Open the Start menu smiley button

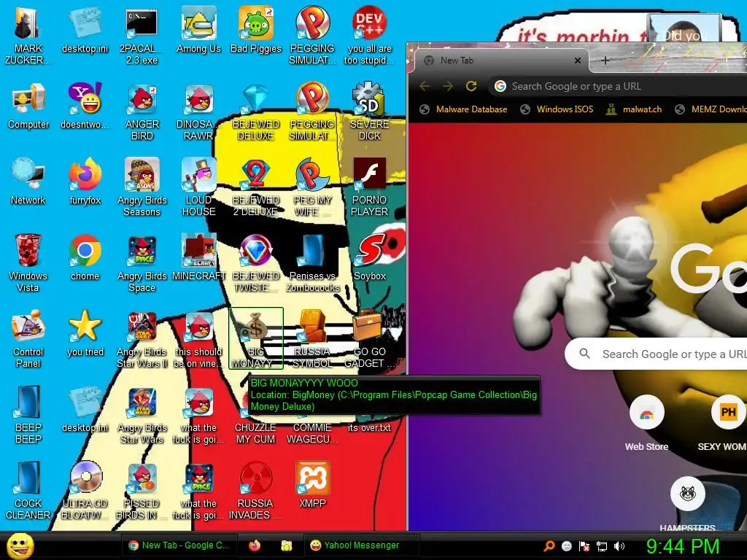(x=20, y=545)
